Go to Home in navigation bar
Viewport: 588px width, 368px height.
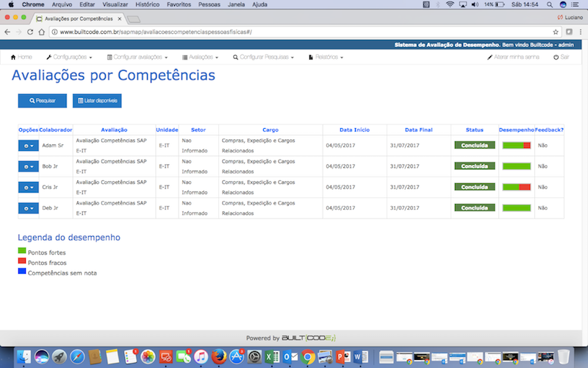coord(21,57)
